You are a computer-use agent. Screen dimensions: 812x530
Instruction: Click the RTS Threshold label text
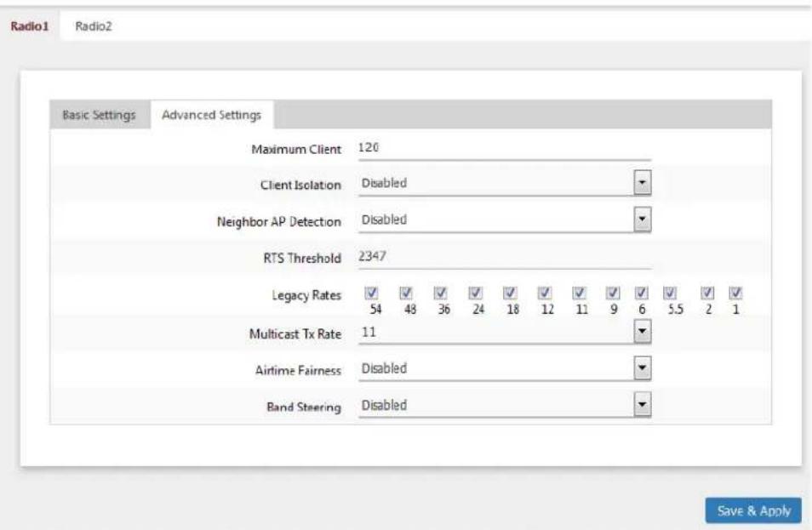(302, 258)
